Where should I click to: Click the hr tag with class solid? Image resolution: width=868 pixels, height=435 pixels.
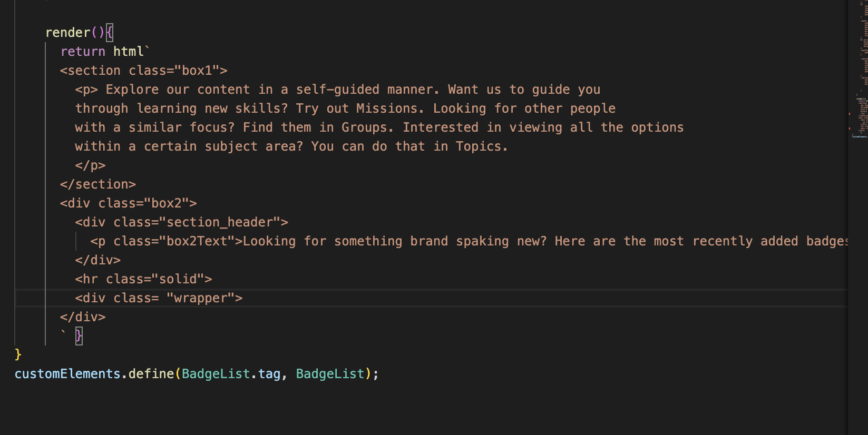point(143,279)
